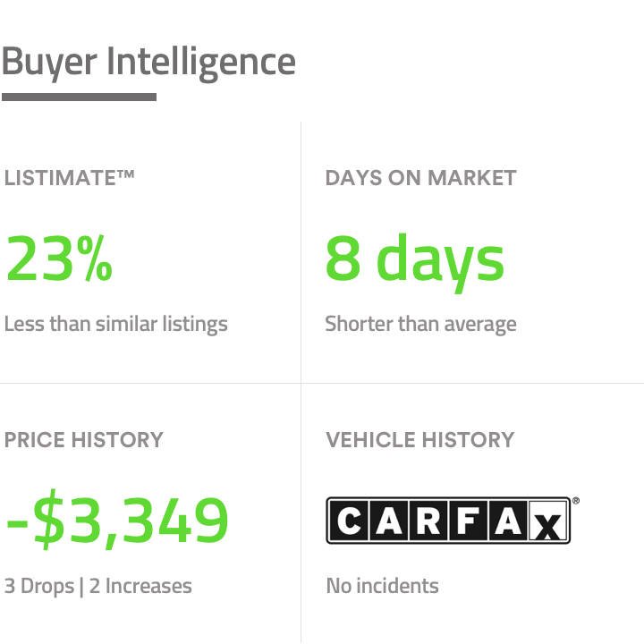Click the Buyer Intelligence heading
The width and height of the screenshot is (644, 644).
pyautogui.click(x=148, y=63)
